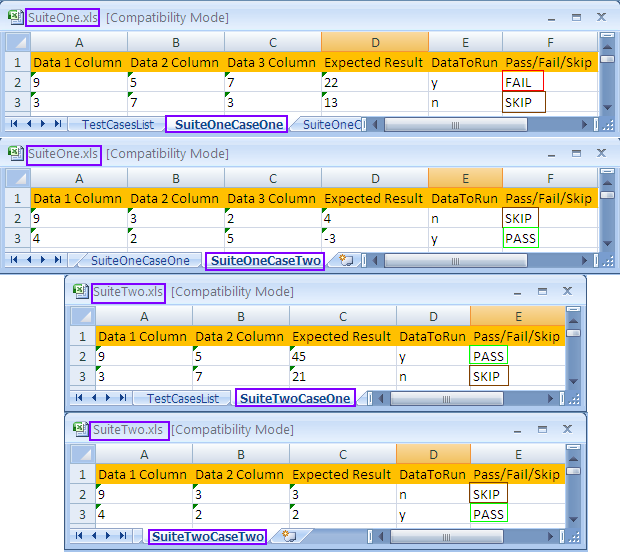Select row 3 header in SuiteTwoCaseOne window

83,376
